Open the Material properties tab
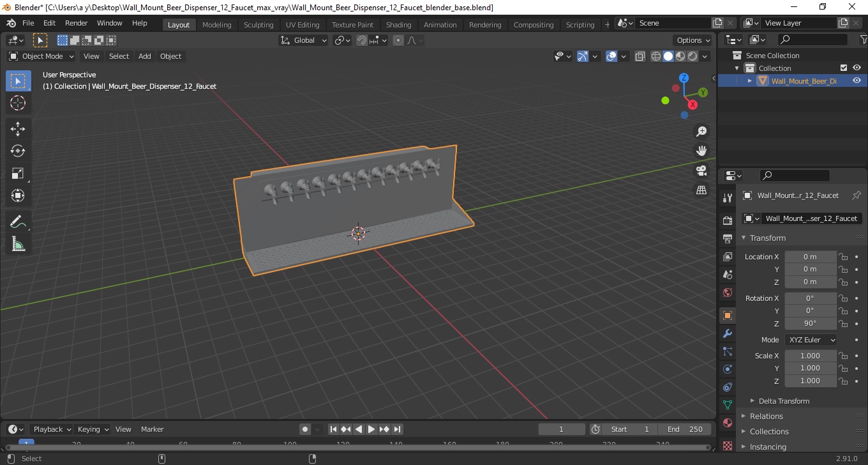The image size is (868, 465). click(x=727, y=423)
